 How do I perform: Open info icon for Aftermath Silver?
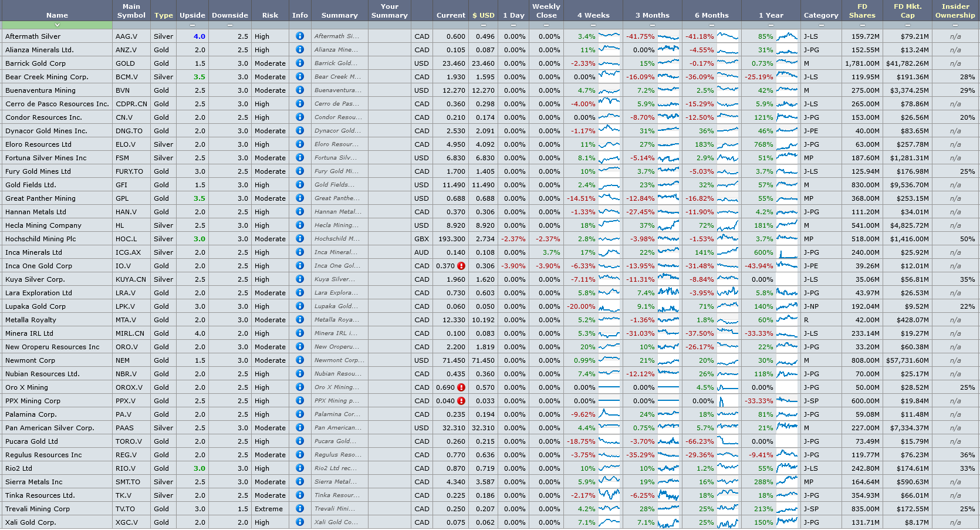coord(300,36)
